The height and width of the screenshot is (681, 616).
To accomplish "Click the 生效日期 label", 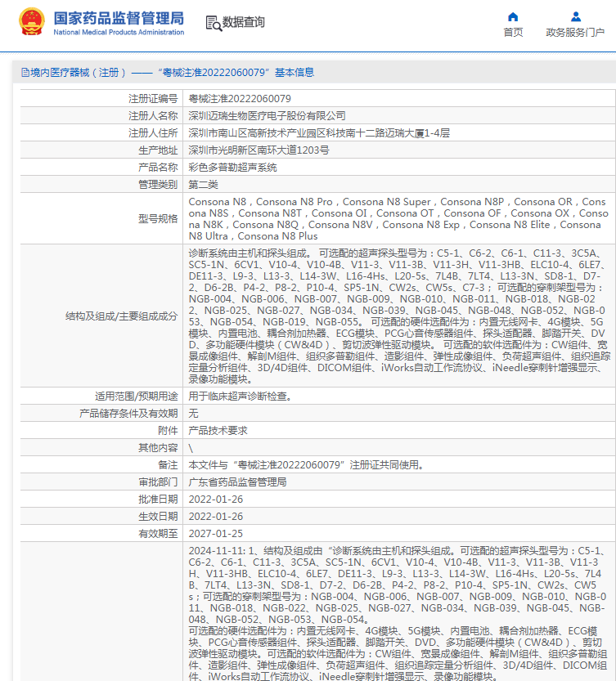I will coord(158,517).
